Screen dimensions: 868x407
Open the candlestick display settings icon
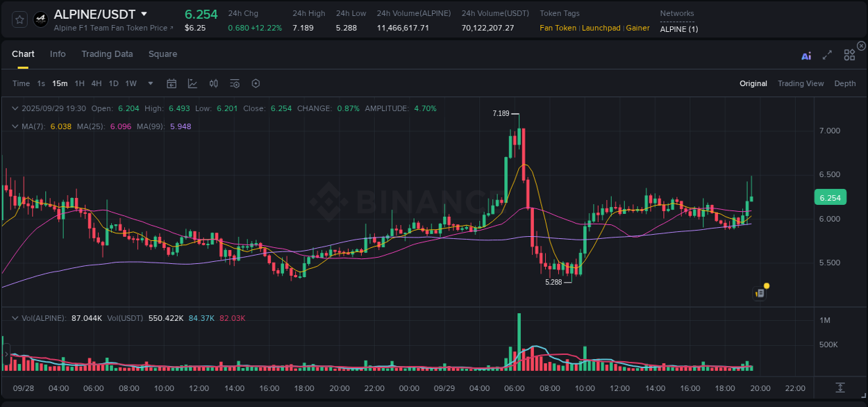click(x=213, y=83)
